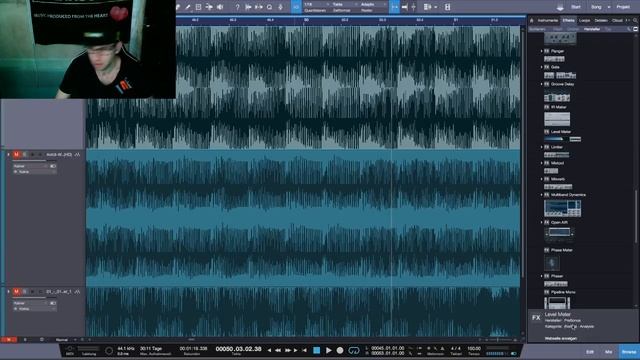This screenshot has height=360, width=640.
Task: Select the IR Maker effect
Action: pyautogui.click(x=558, y=107)
